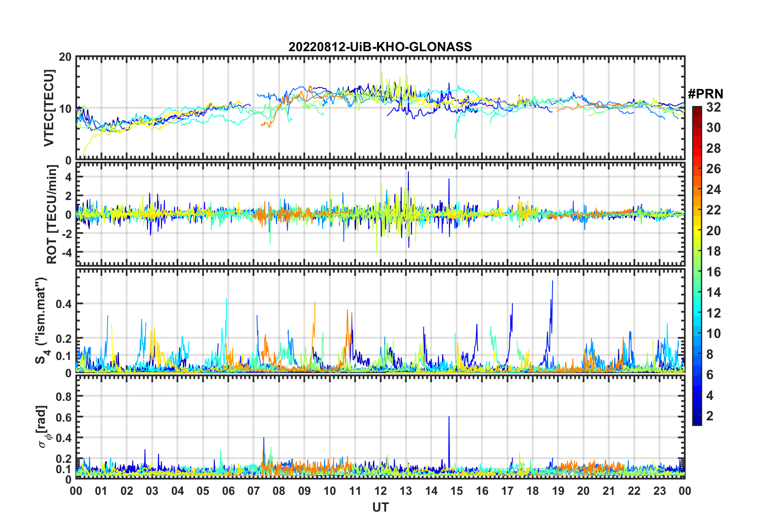Viewport: 761px width, 532px height.
Task: Click x-axis tick label 15
Action: pyautogui.click(x=457, y=491)
